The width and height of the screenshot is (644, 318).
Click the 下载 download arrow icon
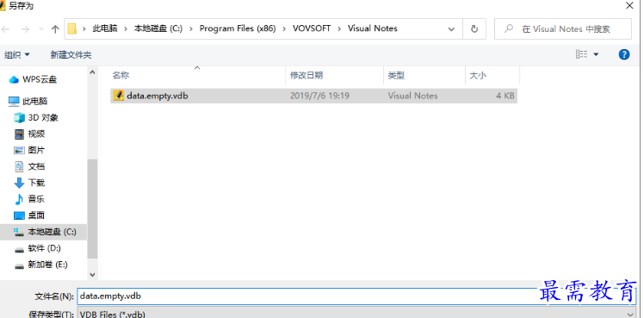click(x=19, y=183)
